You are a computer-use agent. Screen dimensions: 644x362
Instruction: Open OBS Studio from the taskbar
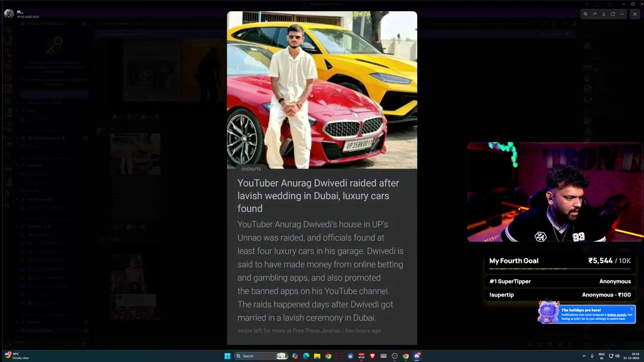394,356
